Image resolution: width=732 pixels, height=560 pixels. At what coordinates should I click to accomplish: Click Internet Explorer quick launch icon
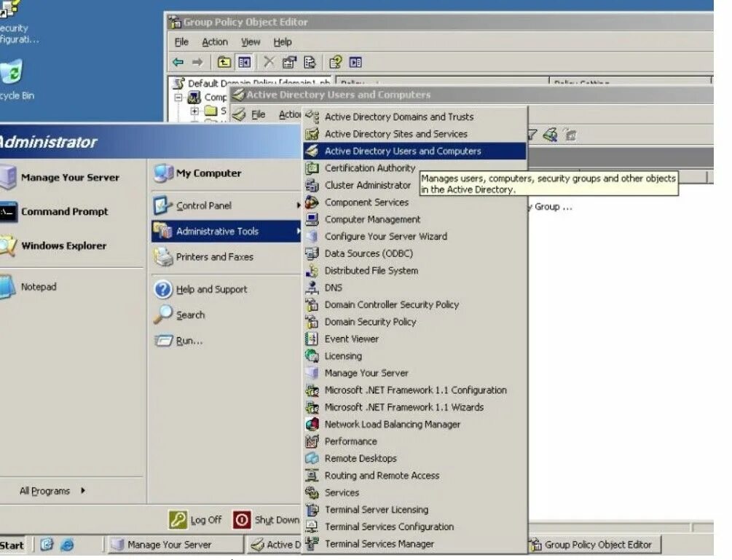click(67, 545)
